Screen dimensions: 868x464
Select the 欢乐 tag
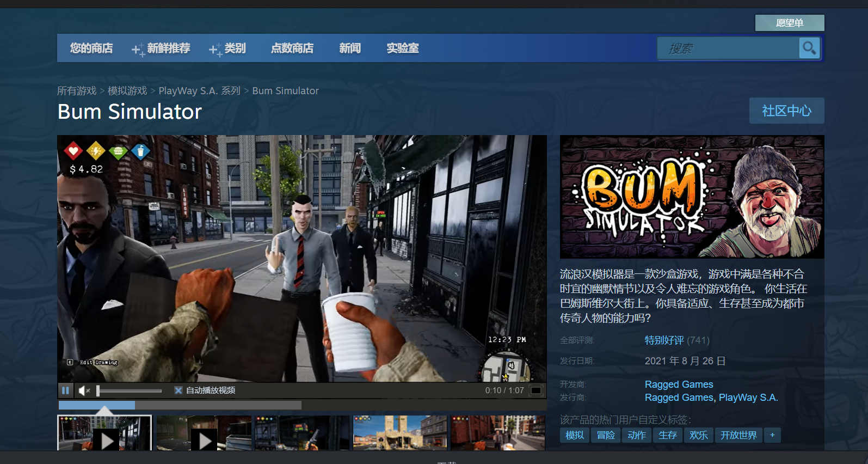pos(699,435)
